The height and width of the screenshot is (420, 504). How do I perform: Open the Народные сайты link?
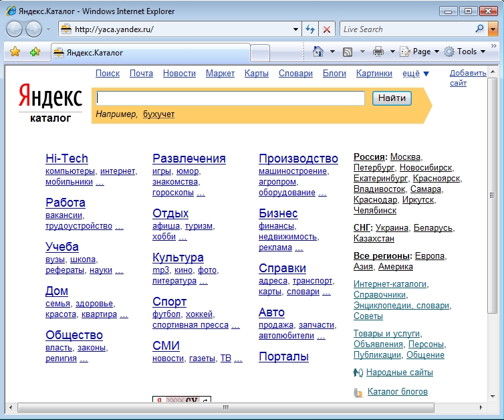400,373
